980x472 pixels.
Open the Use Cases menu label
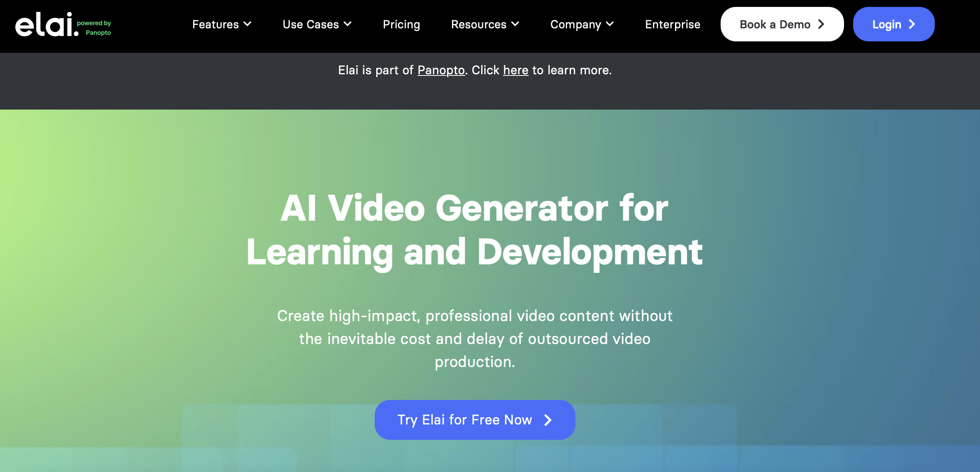[311, 24]
